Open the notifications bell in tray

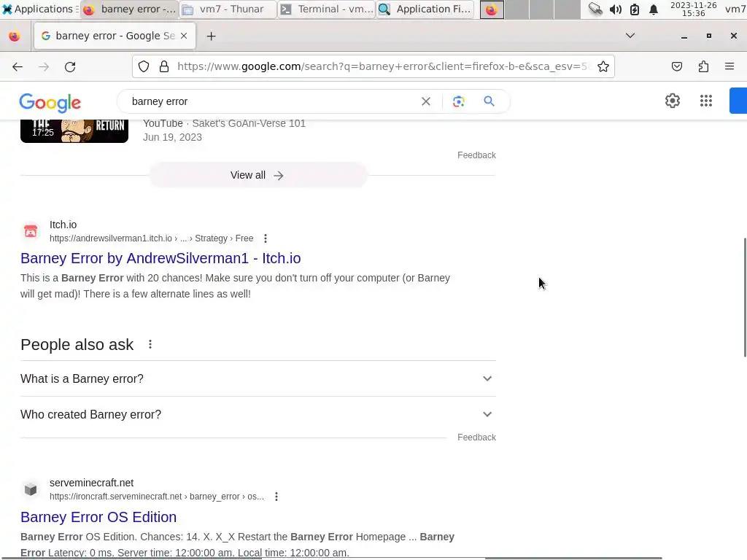(x=654, y=9)
